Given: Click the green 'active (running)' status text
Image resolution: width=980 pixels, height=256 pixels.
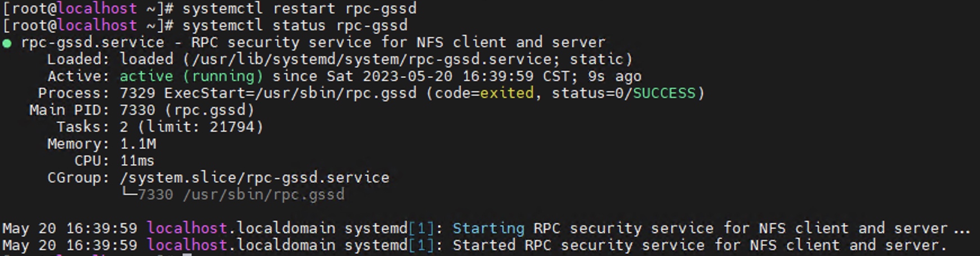Looking at the screenshot, I should tap(191, 77).
